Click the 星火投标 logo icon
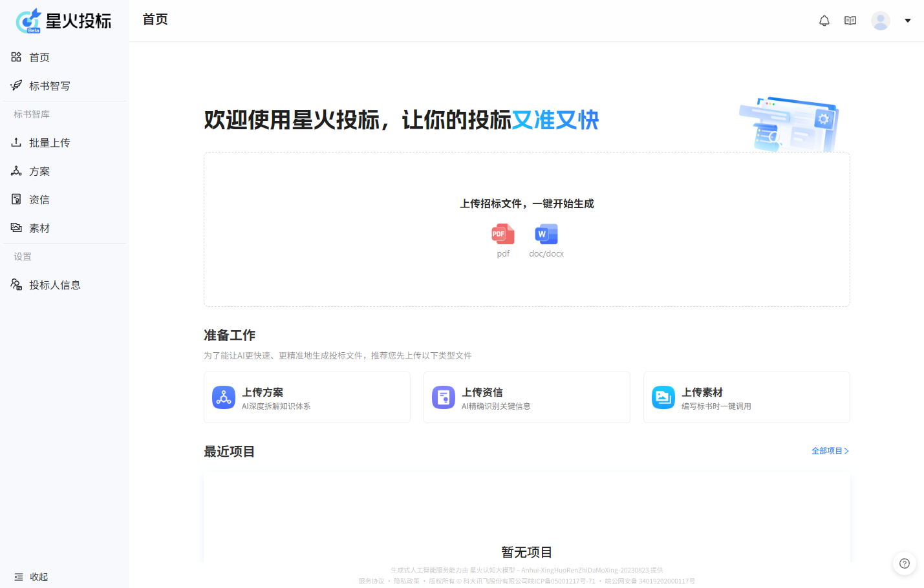 28,21
